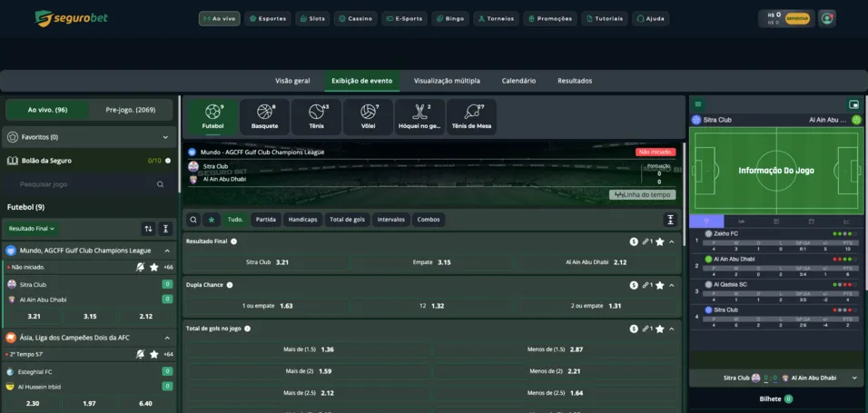Screen dimensions: 868x413
Task: Click the Informação Do Jogo pitch view
Action: 776,171
